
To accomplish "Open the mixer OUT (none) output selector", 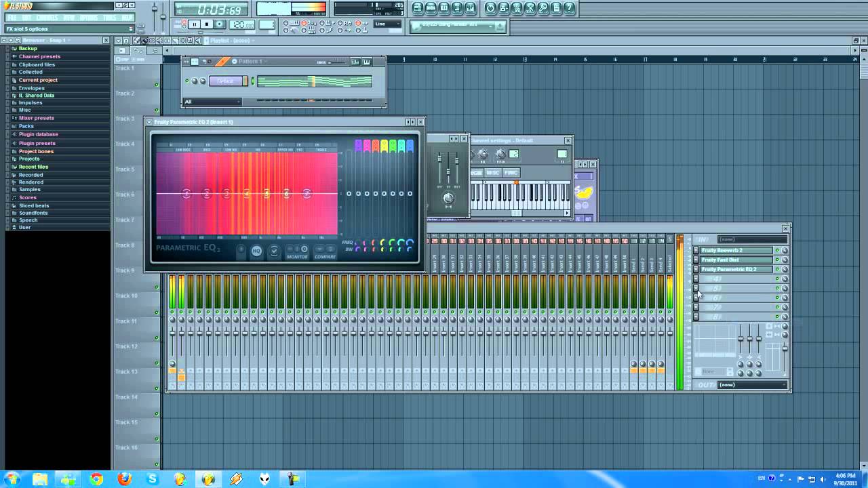I will point(752,385).
